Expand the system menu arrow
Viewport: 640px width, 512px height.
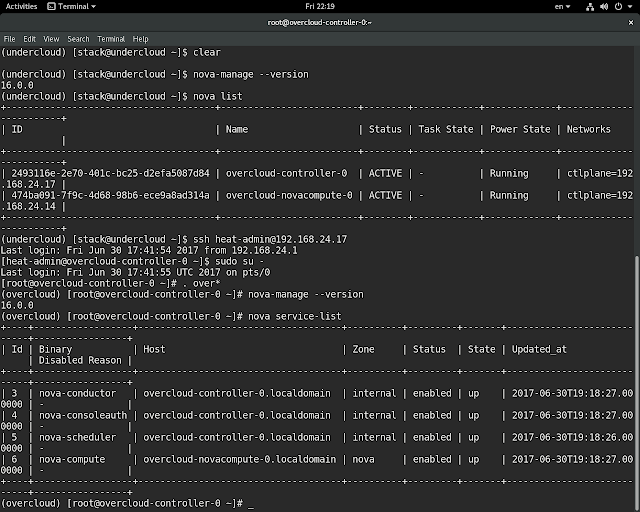tap(630, 7)
